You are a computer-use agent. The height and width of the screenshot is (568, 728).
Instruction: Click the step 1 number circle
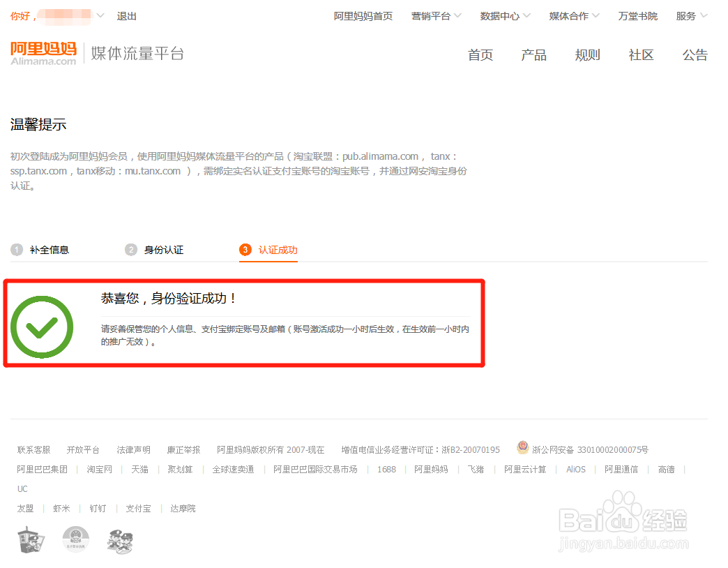(x=17, y=250)
